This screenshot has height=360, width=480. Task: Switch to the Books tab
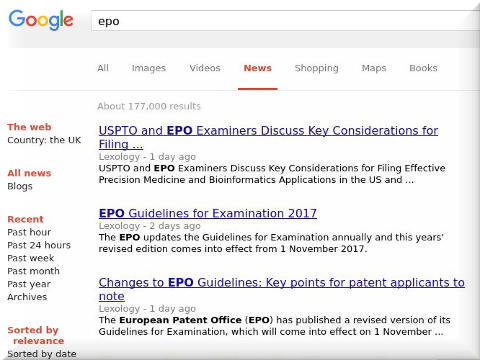click(423, 68)
